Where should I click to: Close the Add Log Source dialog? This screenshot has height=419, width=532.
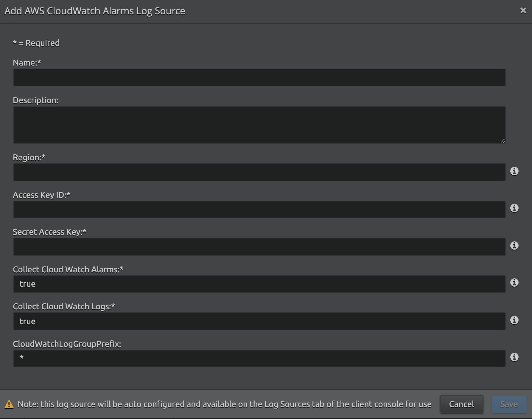[523, 11]
